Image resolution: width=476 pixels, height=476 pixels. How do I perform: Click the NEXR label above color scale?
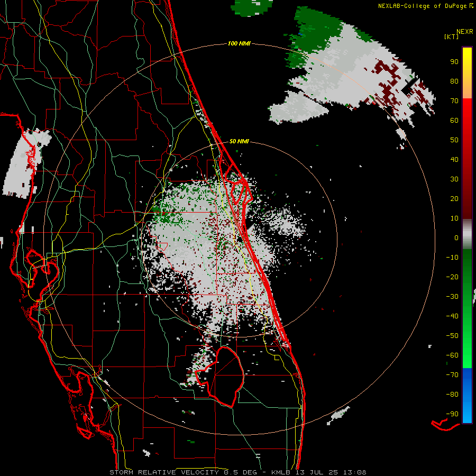(x=465, y=32)
